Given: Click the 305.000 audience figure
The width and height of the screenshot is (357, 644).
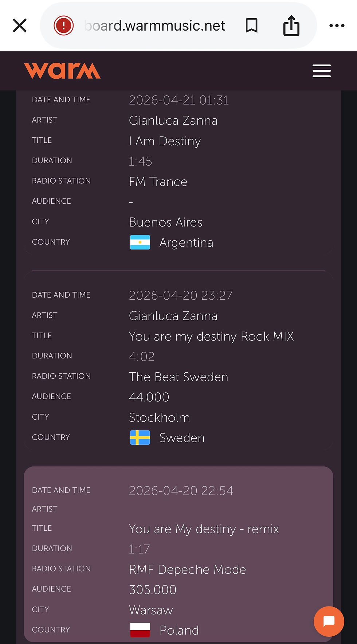Looking at the screenshot, I should [152, 590].
